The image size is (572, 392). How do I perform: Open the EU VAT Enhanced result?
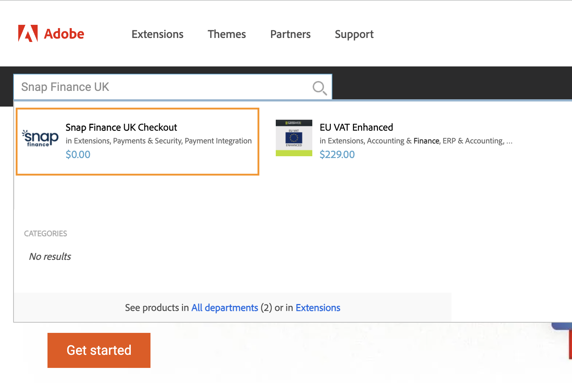pyautogui.click(x=356, y=127)
